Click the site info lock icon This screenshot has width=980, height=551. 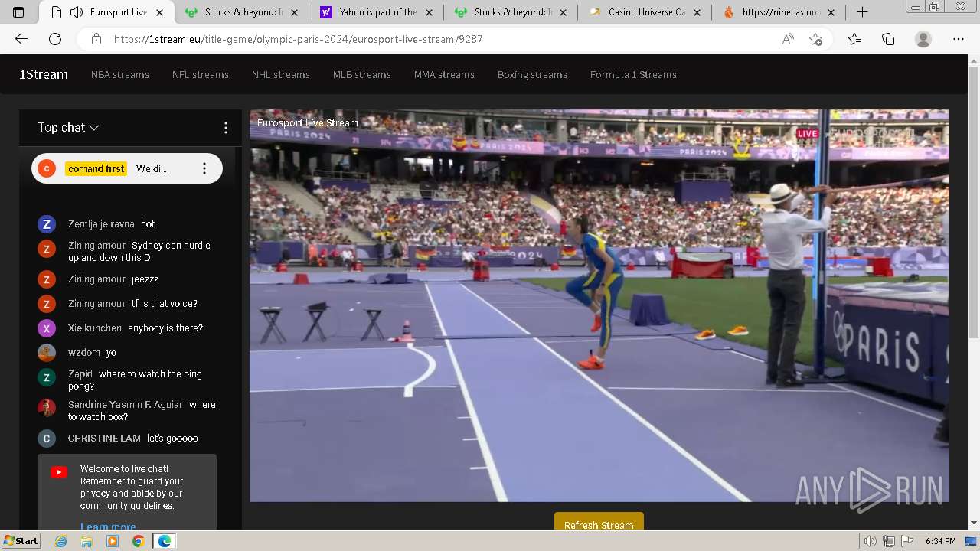click(96, 39)
